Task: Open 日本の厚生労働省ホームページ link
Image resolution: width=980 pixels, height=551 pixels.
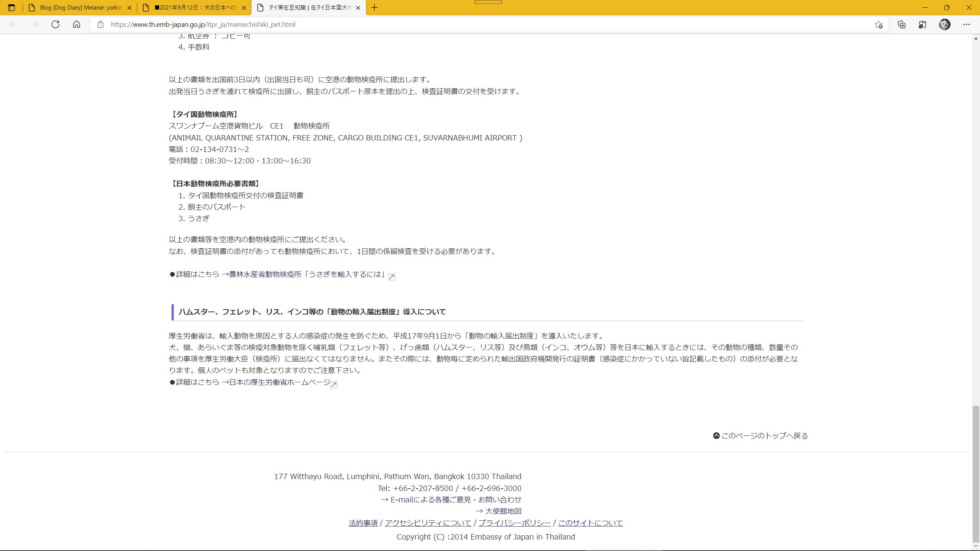Action: coord(279,382)
